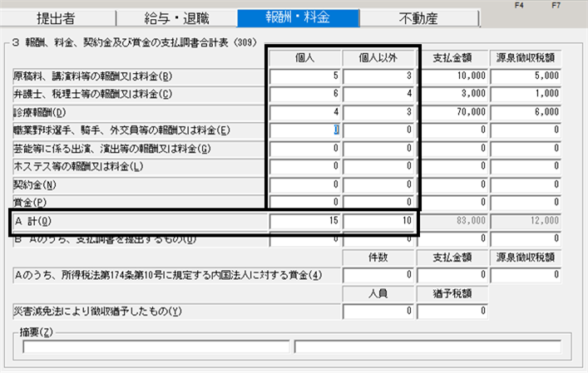Click 源泉徴収税額 field in 原稿料(B) row
588x373 pixels.
[526, 76]
